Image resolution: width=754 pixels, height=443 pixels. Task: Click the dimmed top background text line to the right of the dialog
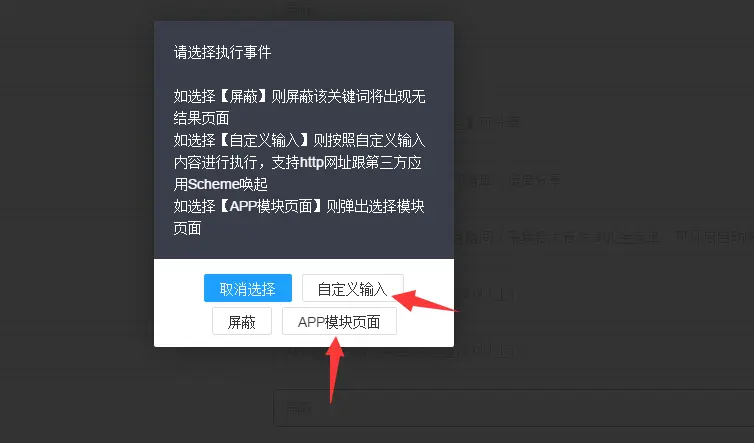point(487,122)
